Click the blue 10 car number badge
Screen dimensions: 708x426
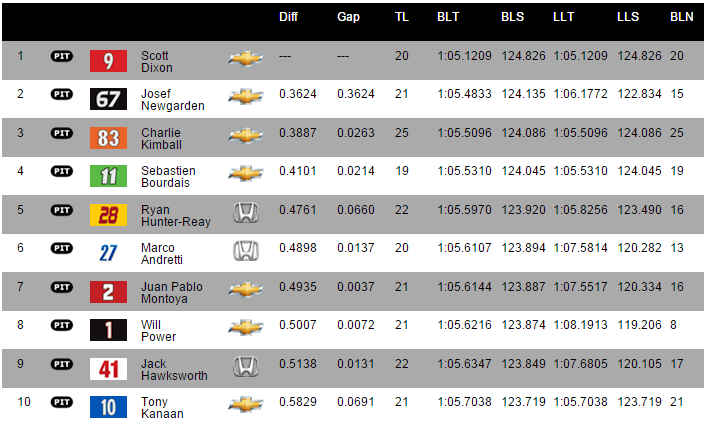click(108, 407)
